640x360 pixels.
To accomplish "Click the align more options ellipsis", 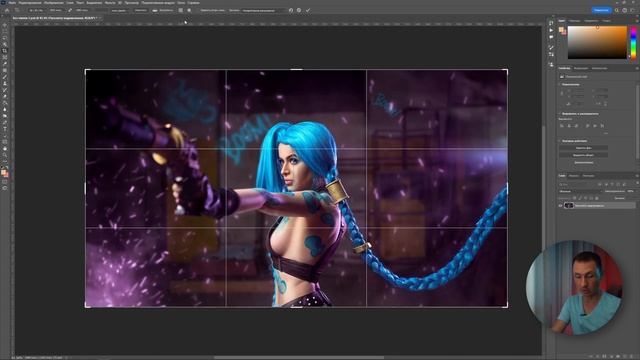I will (x=606, y=133).
